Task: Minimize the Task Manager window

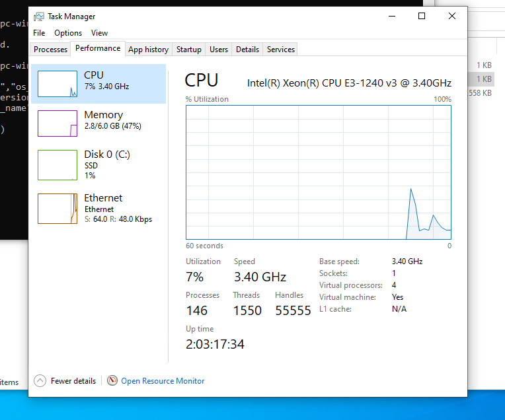Action: [x=392, y=17]
